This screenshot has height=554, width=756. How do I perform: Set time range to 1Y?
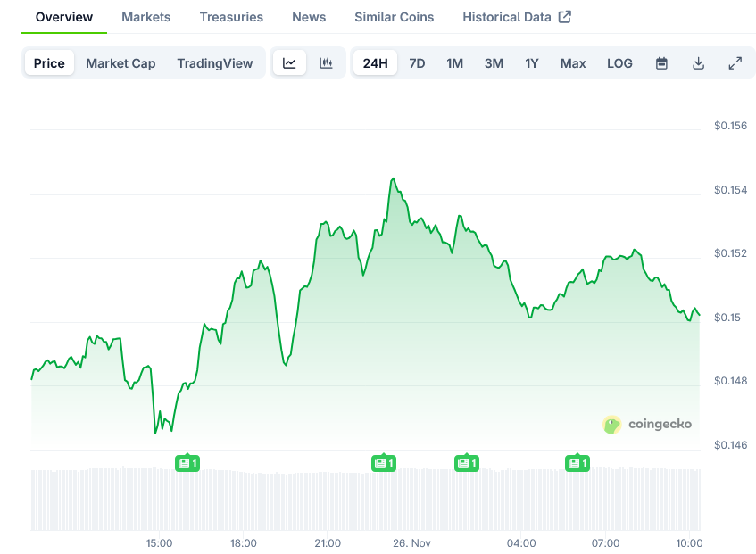[x=532, y=63]
